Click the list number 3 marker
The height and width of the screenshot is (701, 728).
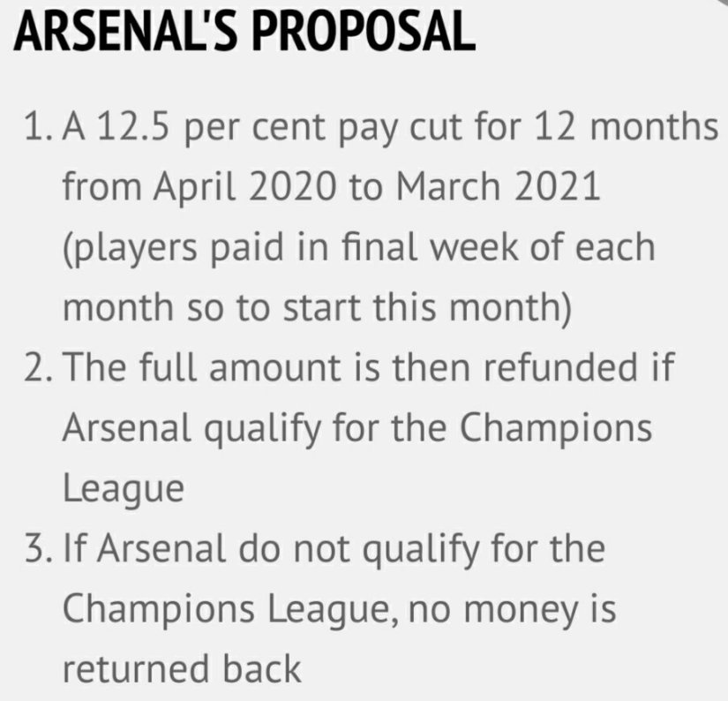click(41, 551)
